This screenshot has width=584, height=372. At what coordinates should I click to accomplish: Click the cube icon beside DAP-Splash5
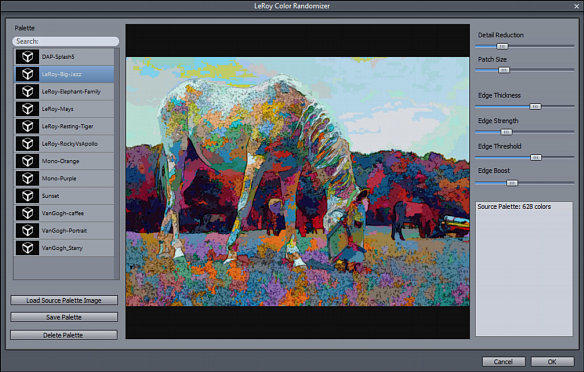point(27,57)
